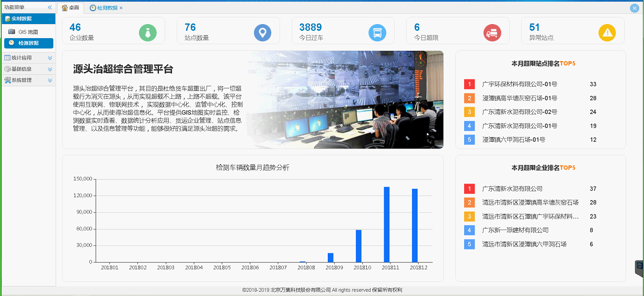
Task: Click the red truck overlimit icon
Action: [492, 32]
